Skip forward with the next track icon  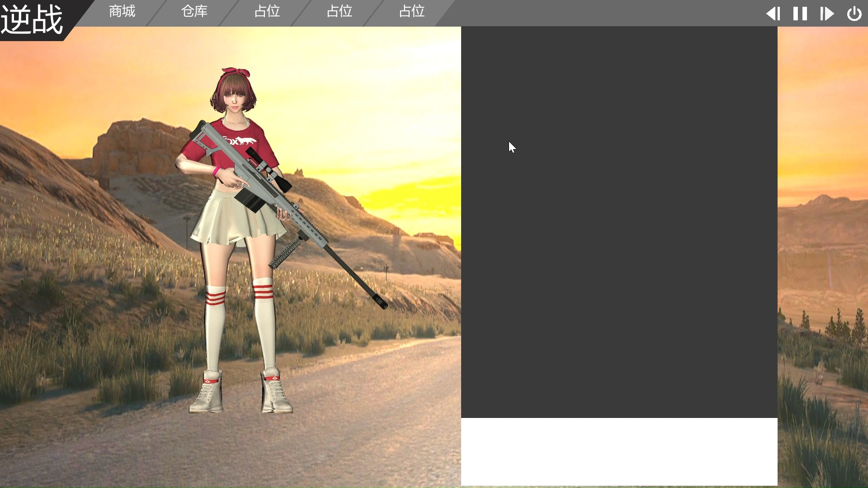click(827, 14)
